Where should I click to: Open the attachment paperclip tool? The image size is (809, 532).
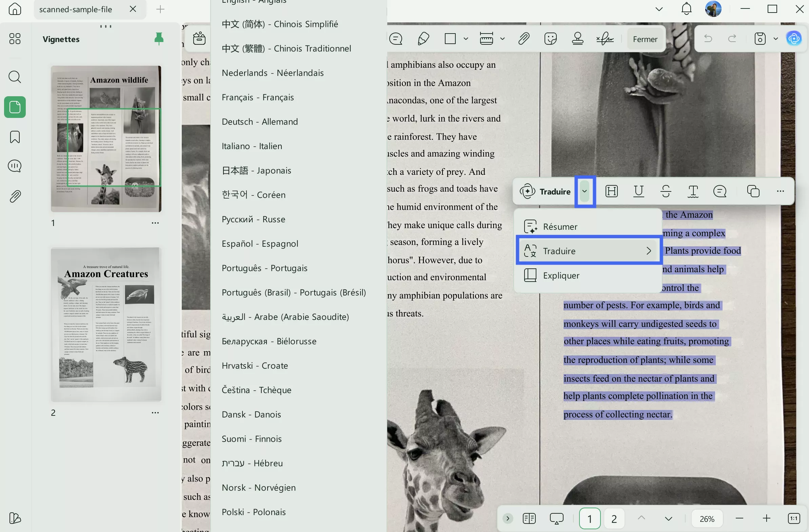(524, 38)
